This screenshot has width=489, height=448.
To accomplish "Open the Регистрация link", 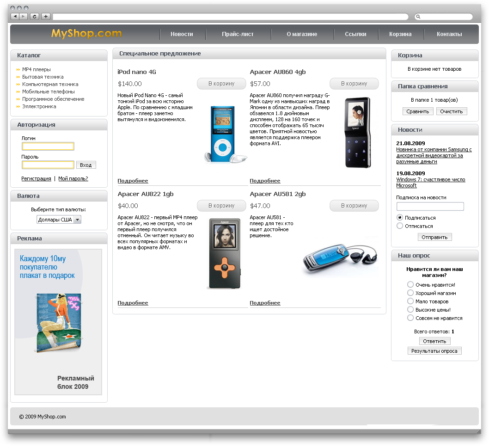I will click(36, 178).
